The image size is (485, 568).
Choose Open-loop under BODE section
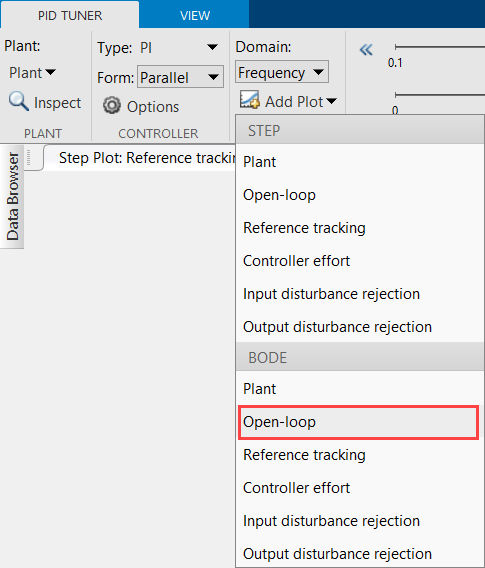359,422
